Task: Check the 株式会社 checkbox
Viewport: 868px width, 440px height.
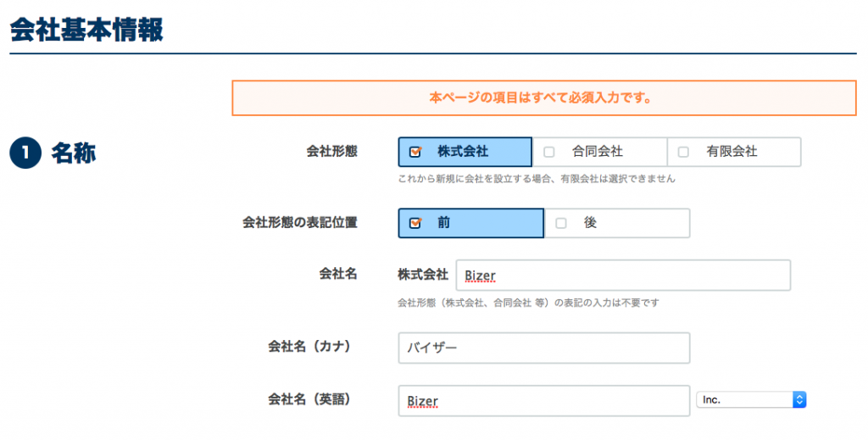Action: (415, 152)
